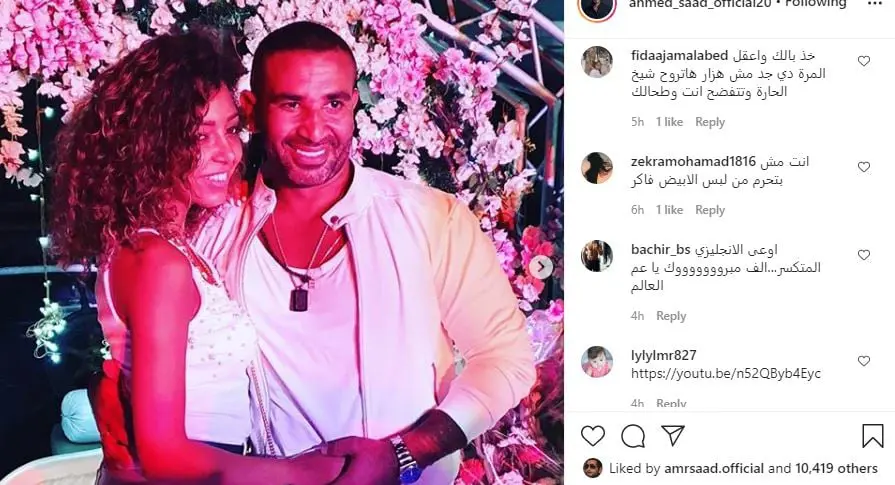Save the post with the bookmark icon

(872, 436)
